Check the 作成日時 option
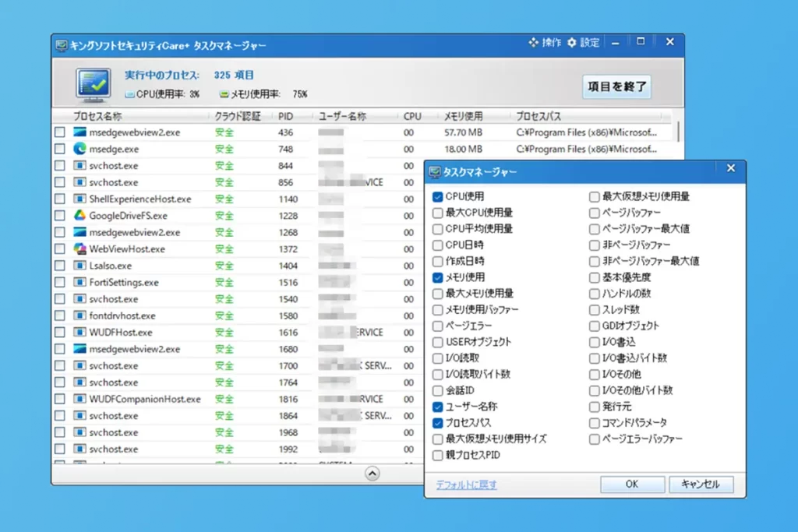The height and width of the screenshot is (532, 798). (x=438, y=261)
